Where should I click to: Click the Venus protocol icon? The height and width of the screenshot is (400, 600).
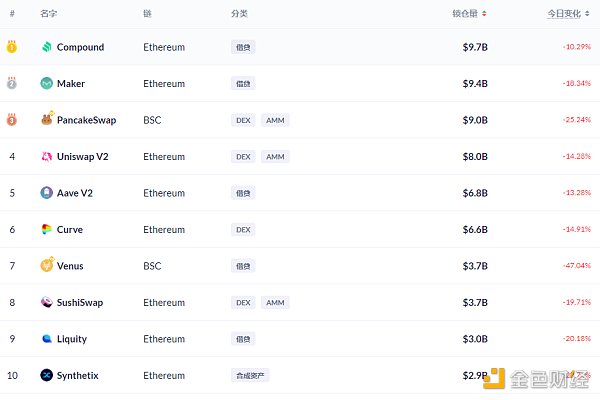(x=47, y=266)
